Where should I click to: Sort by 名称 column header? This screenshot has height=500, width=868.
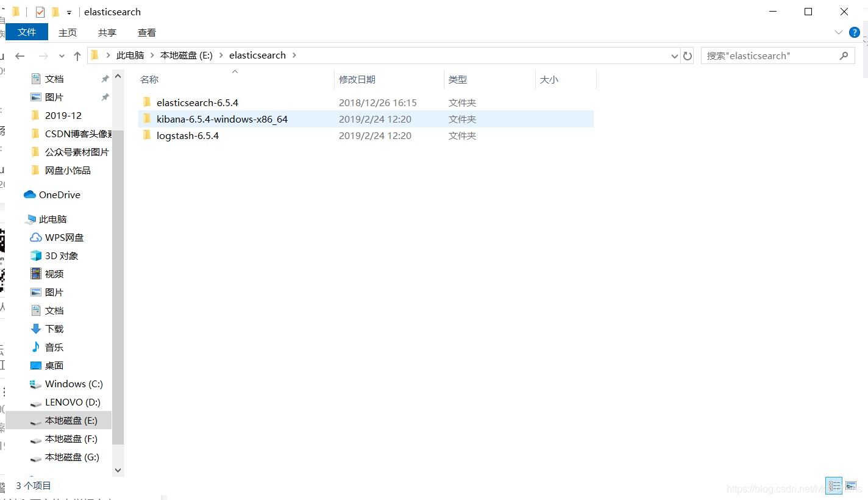pyautogui.click(x=149, y=80)
